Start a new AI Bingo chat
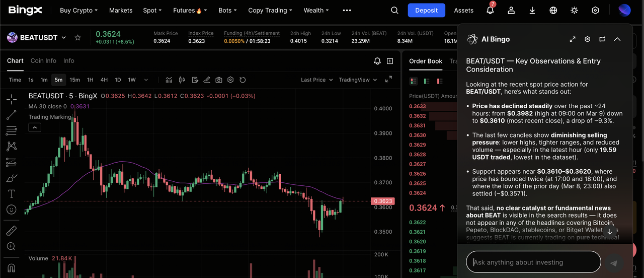Image resolution: width=644 pixels, height=278 pixels. point(602,39)
